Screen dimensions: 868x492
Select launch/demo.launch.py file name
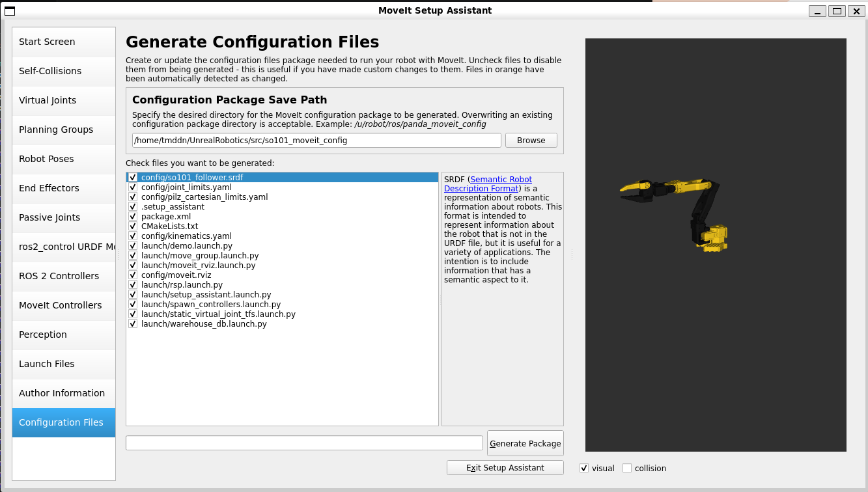coord(186,245)
